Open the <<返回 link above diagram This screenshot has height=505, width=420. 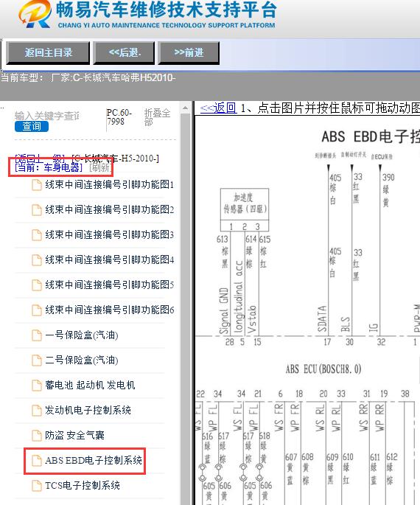coord(218,108)
